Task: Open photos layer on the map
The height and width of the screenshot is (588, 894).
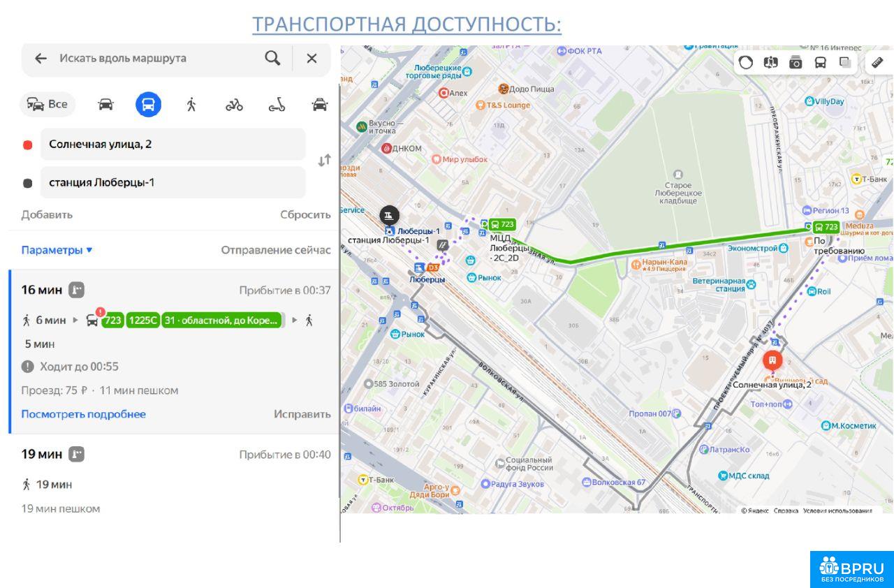Action: [x=796, y=62]
